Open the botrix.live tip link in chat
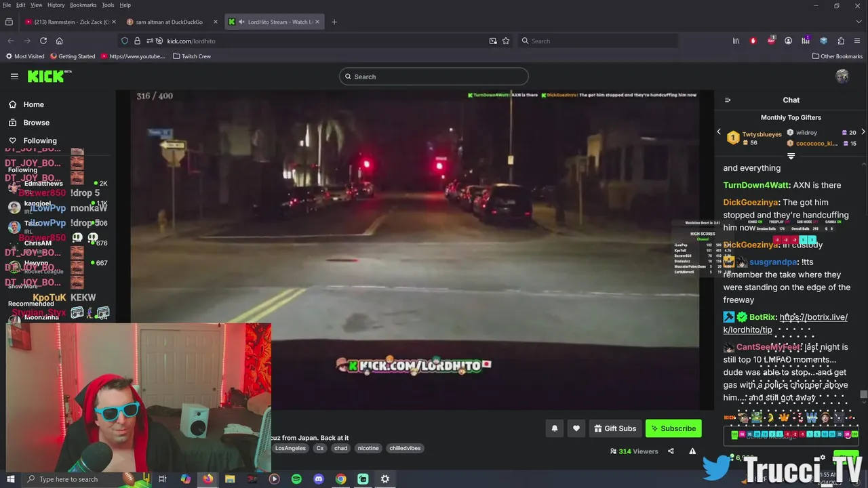 [x=785, y=323]
